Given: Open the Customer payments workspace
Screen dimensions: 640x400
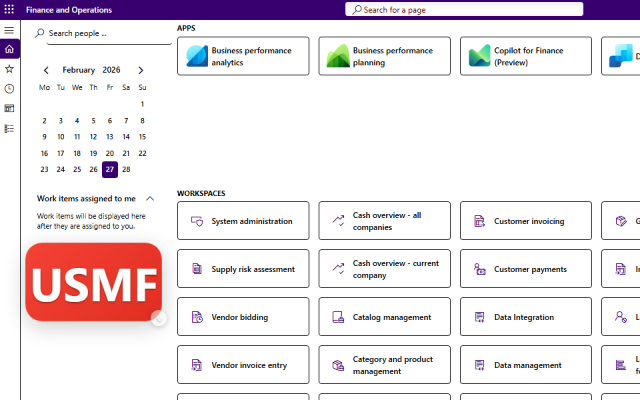Looking at the screenshot, I should tap(526, 269).
